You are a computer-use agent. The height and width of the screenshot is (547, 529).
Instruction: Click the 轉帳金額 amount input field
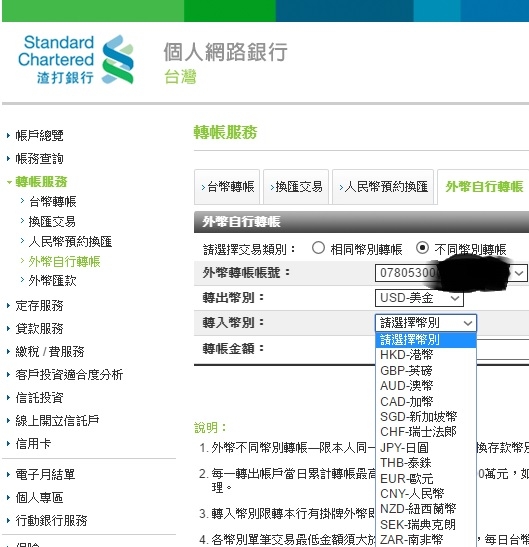point(502,350)
